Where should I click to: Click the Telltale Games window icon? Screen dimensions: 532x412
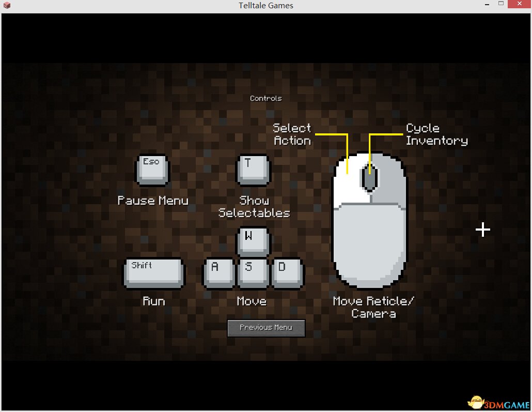(x=7, y=6)
